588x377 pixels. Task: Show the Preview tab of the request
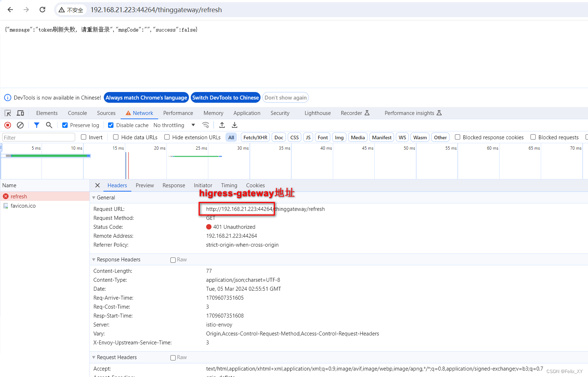tap(145, 185)
